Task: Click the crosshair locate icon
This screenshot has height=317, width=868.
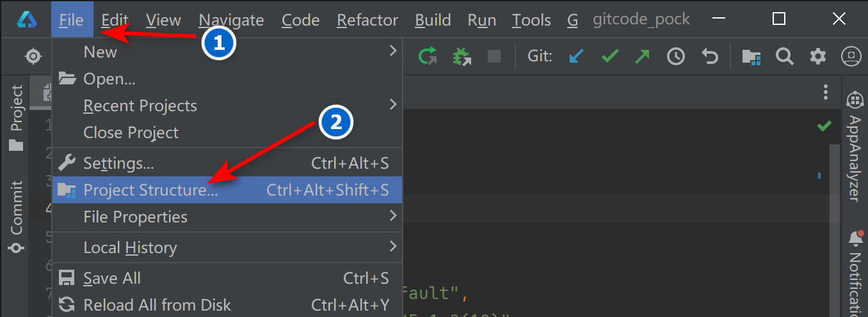Action: [x=33, y=56]
